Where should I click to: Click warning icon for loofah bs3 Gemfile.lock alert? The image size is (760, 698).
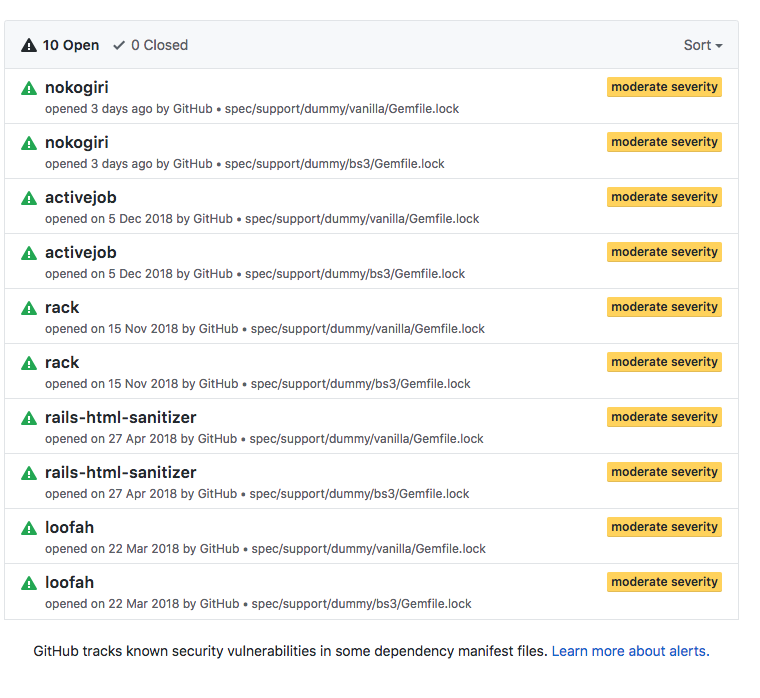pyautogui.click(x=29, y=583)
